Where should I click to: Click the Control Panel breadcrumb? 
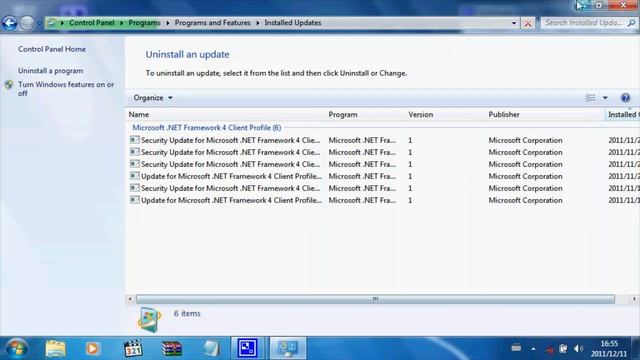coord(91,23)
